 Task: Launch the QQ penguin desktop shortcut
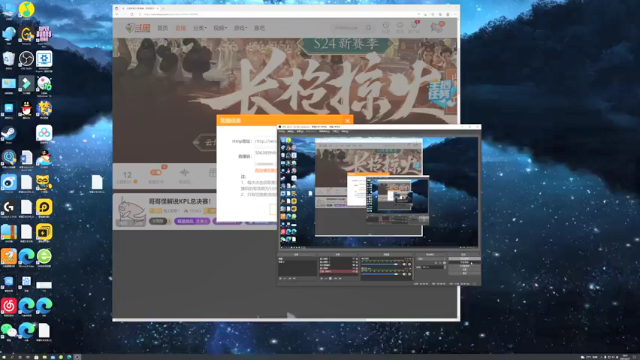tap(27, 109)
